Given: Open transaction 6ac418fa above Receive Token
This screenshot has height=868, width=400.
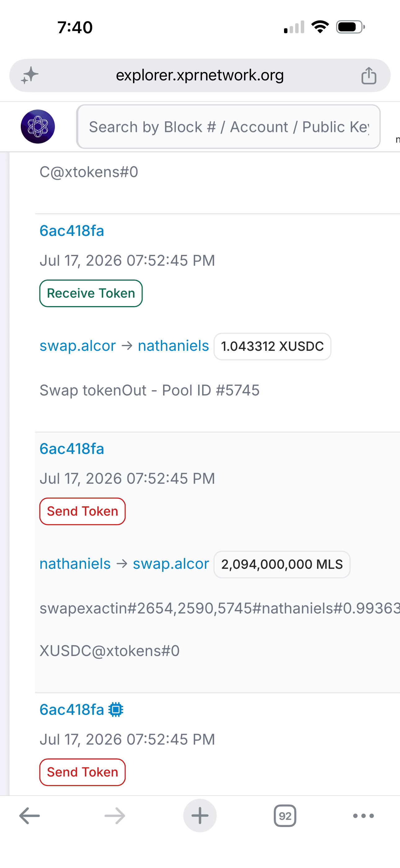Looking at the screenshot, I should [x=72, y=231].
